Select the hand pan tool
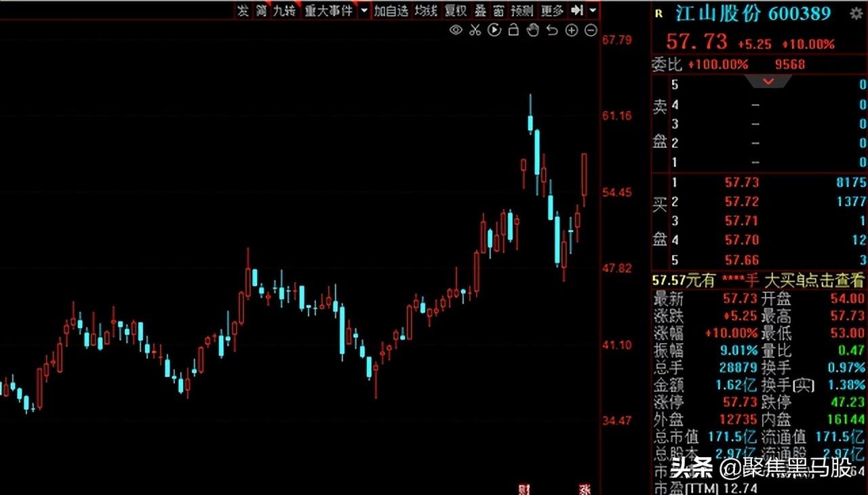This screenshot has width=868, height=495. [532, 30]
